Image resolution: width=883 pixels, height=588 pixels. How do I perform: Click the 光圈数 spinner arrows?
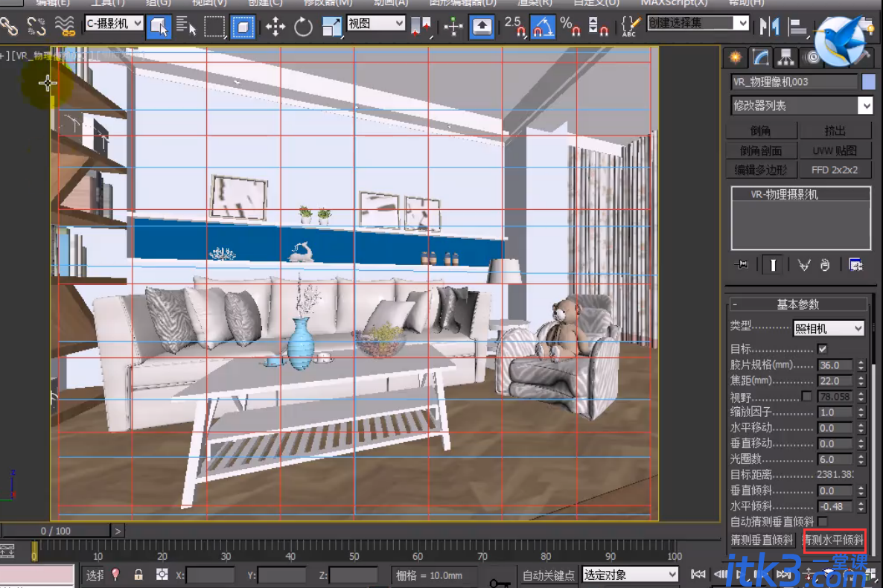pos(861,459)
